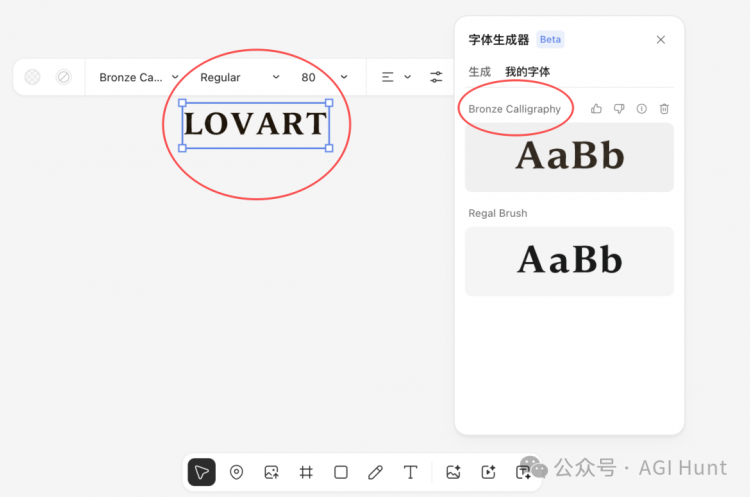This screenshot has height=497, width=750.
Task: Select the arrow selection tool
Action: [x=201, y=472]
